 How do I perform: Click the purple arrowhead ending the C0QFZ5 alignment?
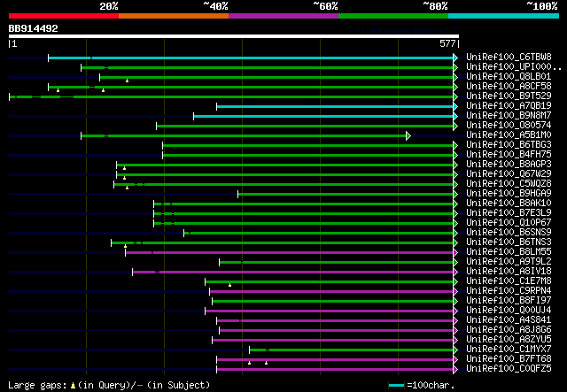455,369
